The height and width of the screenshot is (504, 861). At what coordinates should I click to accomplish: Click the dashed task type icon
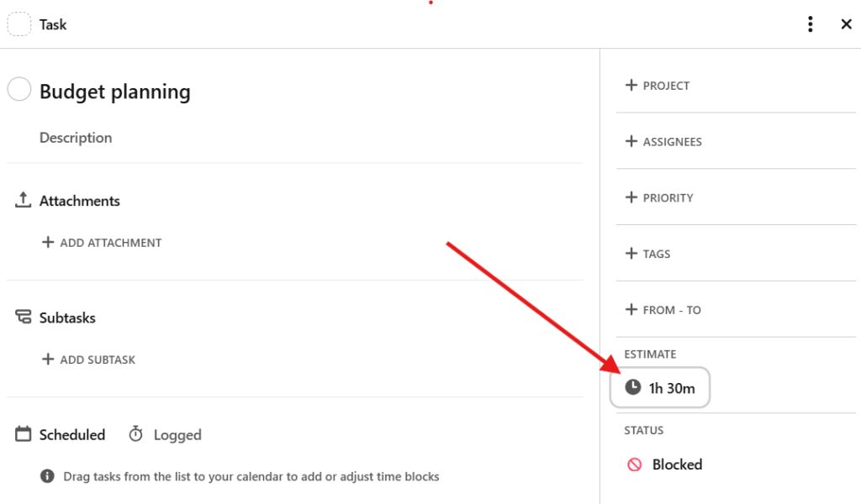point(19,25)
